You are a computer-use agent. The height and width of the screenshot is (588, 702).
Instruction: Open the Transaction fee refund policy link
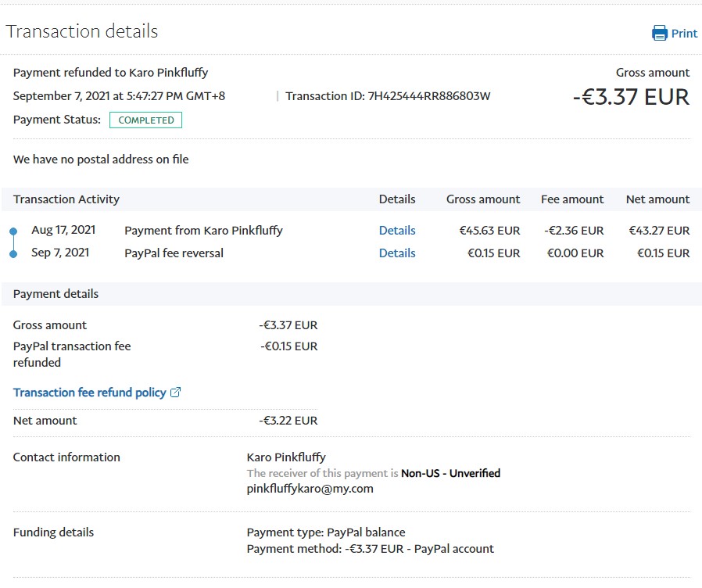[90, 393]
